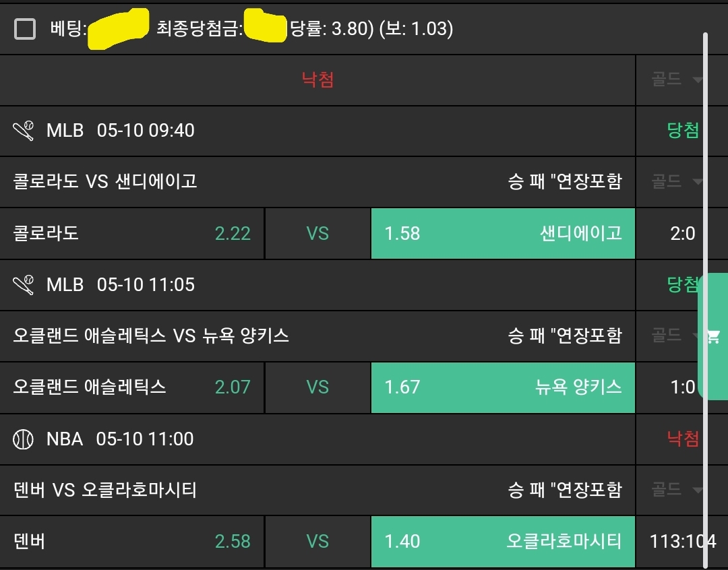Viewport: 728px width, 570px height.
Task: Pick 뉴욕 양키스 at odds 1.67
Action: 503,387
